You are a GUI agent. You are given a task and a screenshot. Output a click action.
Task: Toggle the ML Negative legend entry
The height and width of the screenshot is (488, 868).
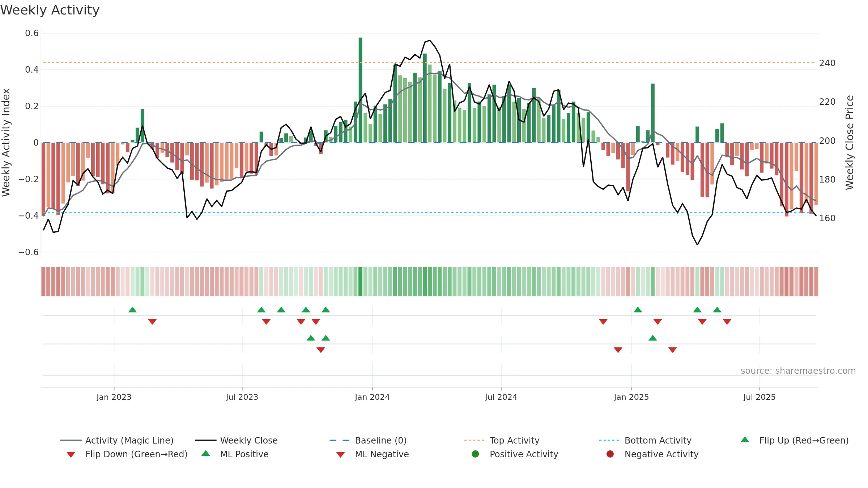(x=373, y=454)
